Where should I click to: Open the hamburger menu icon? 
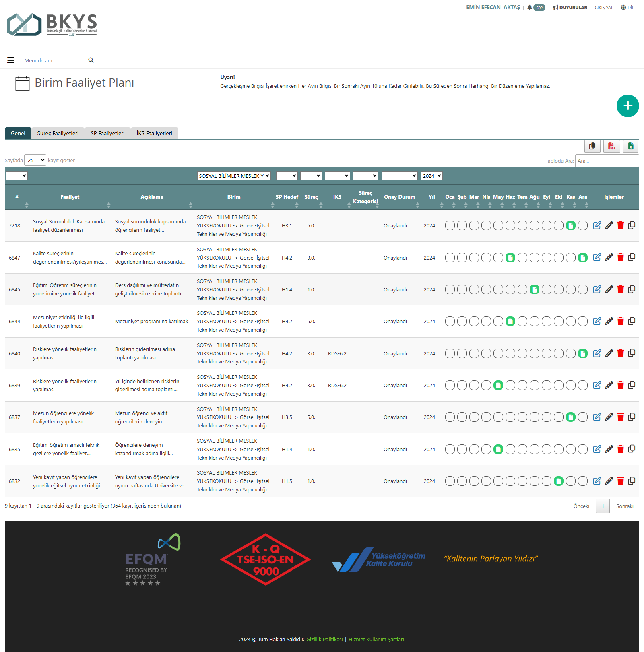pyautogui.click(x=11, y=60)
